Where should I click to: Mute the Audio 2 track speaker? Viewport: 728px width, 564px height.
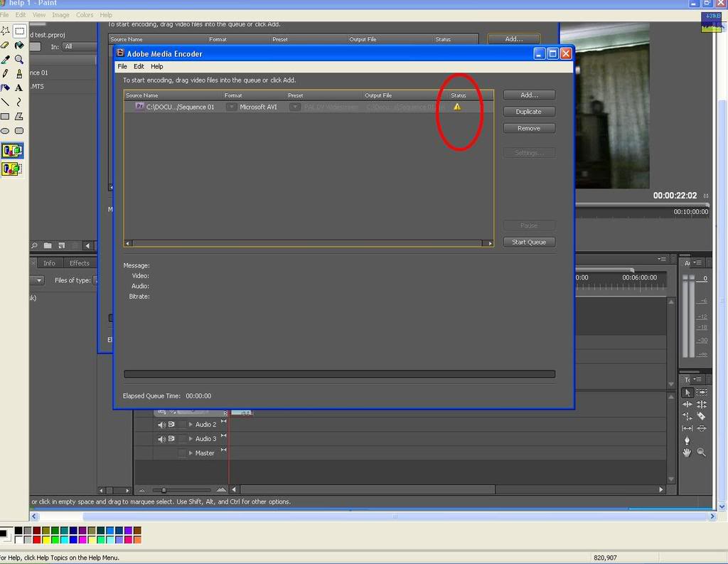[x=161, y=424]
